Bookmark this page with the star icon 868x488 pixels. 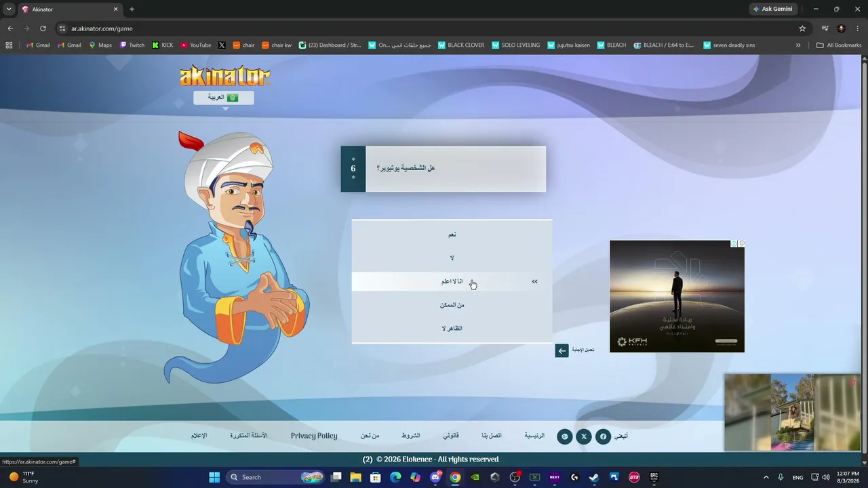(x=802, y=28)
